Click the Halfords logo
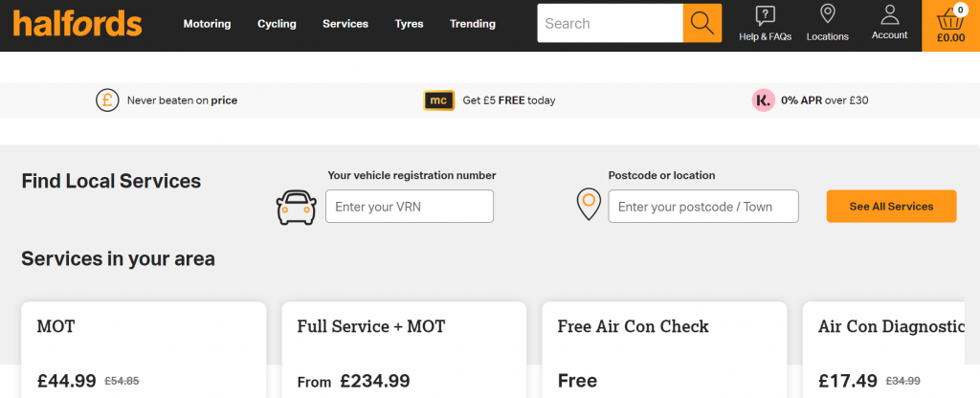The width and height of the screenshot is (980, 398). click(78, 24)
